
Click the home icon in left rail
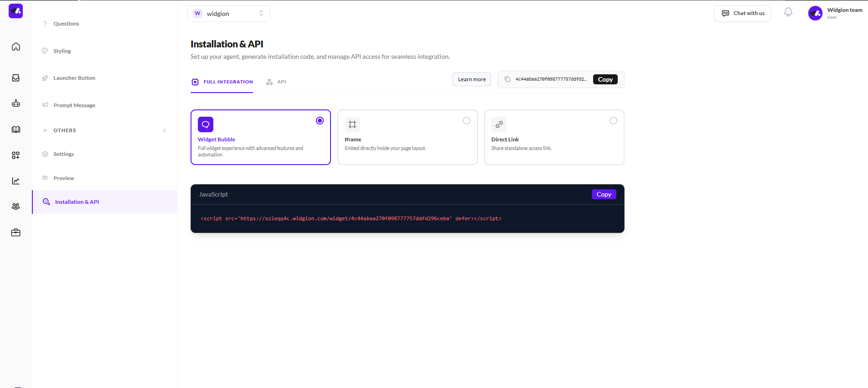tap(16, 47)
